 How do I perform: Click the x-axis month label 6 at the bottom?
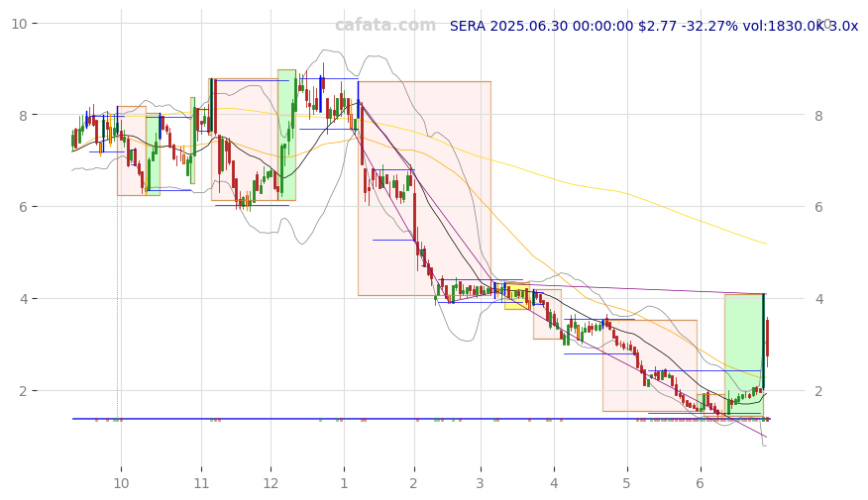coord(700,483)
